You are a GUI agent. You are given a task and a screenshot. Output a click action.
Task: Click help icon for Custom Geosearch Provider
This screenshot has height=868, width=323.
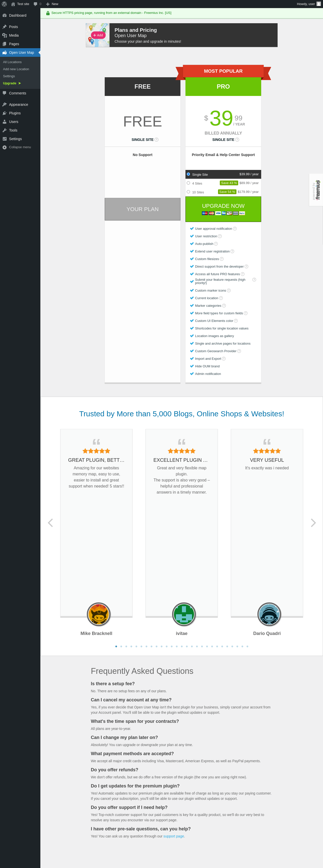(x=239, y=351)
